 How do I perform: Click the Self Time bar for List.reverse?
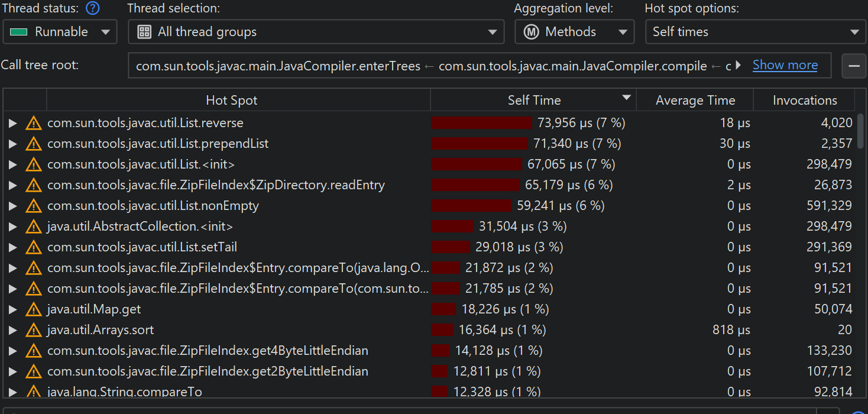click(481, 123)
